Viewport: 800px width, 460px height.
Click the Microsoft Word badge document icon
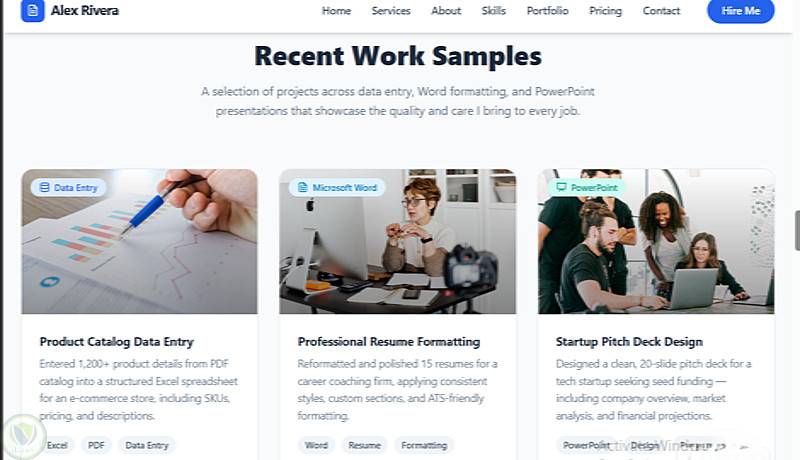[x=302, y=187]
